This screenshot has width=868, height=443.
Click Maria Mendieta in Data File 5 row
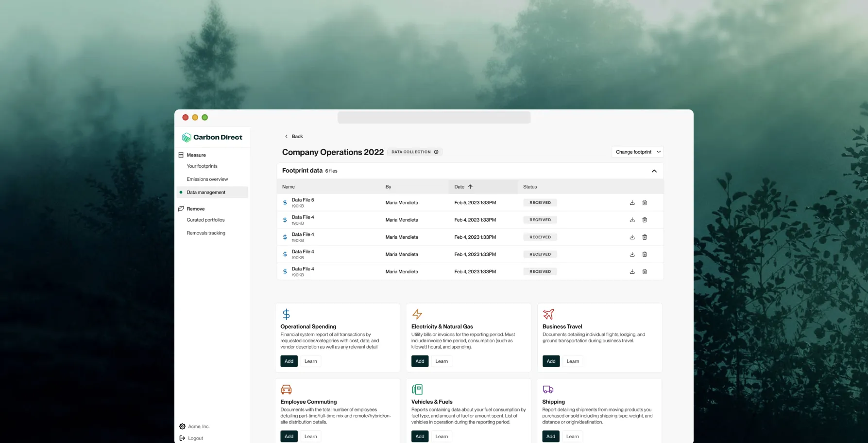click(x=402, y=203)
